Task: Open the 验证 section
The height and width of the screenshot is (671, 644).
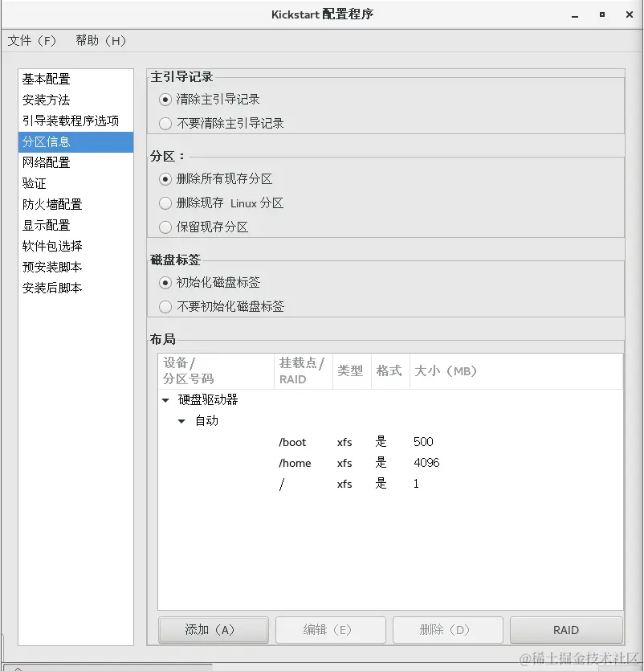Action: pos(75,183)
